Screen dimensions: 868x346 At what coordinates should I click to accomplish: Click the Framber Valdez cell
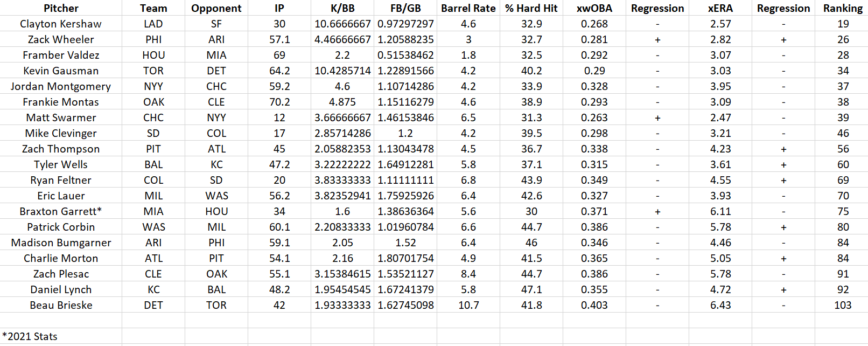click(x=61, y=55)
